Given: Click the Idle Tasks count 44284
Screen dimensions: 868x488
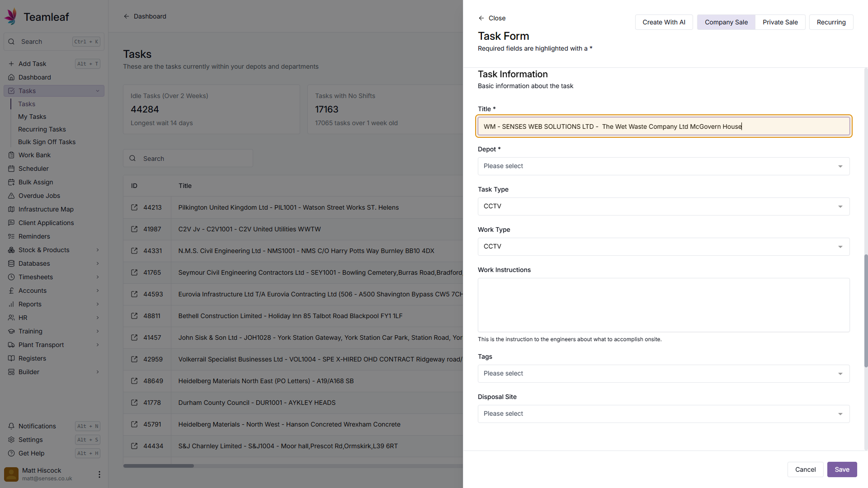Looking at the screenshot, I should point(145,109).
